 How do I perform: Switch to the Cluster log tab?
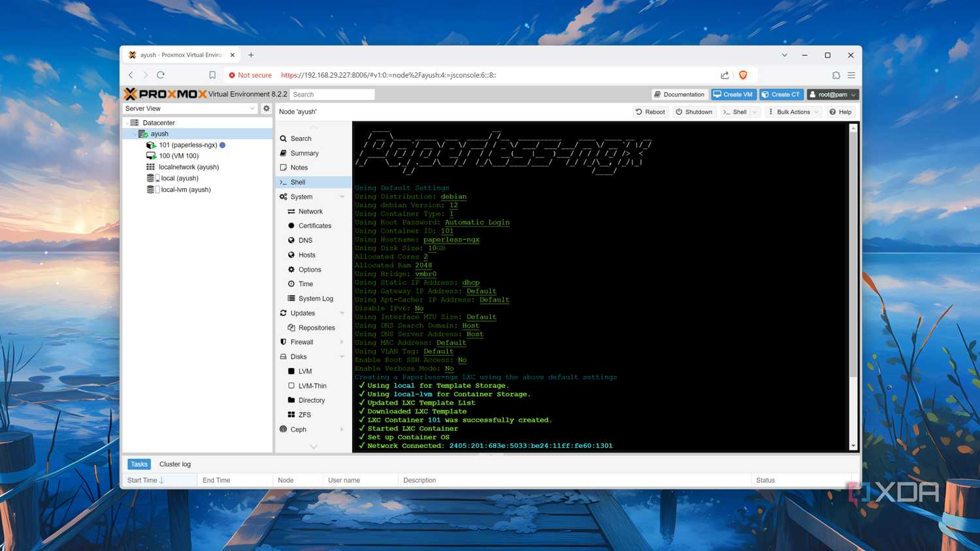(175, 464)
